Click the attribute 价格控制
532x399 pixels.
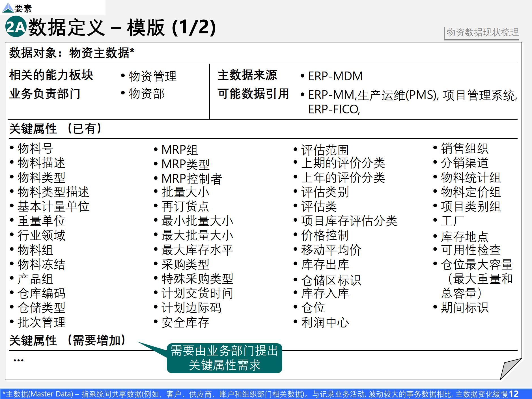click(x=325, y=236)
